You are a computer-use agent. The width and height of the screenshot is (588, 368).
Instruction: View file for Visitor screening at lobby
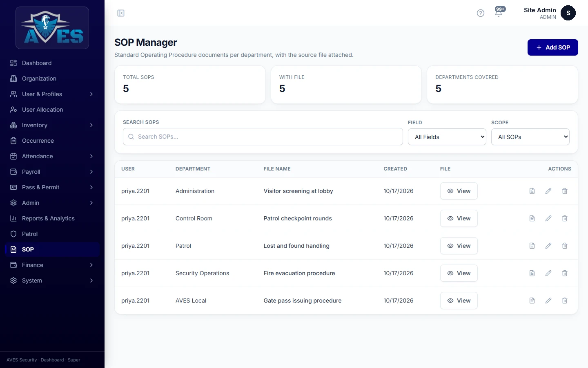tap(459, 191)
